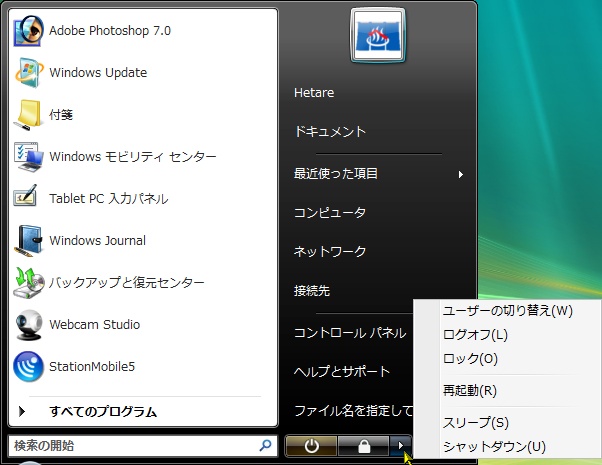Click the Webcam Studio label
This screenshot has width=602, height=465.
pos(94,325)
